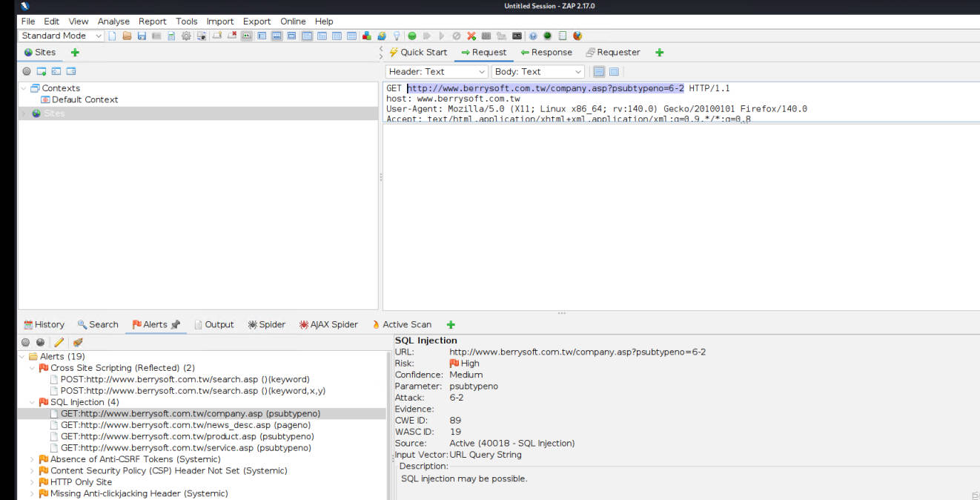Click the green plus after Requester tab
Viewport: 980px width, 500px height.
click(x=660, y=53)
